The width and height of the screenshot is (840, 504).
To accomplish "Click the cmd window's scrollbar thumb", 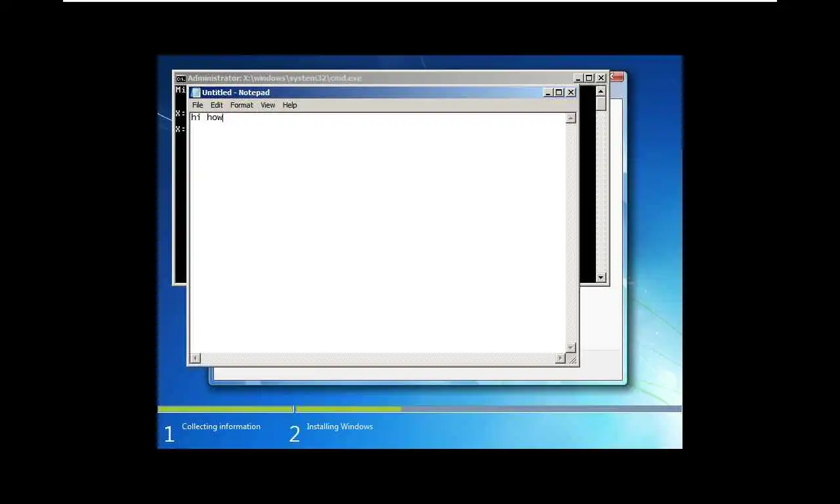I will [x=601, y=103].
